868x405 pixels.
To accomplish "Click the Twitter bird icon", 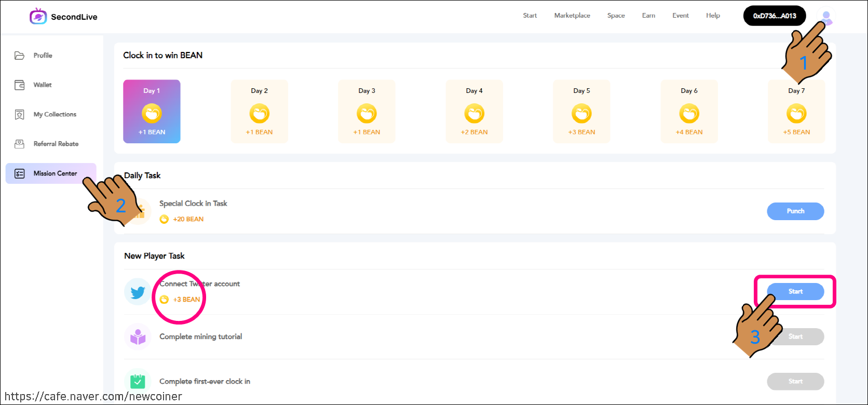I will point(138,292).
